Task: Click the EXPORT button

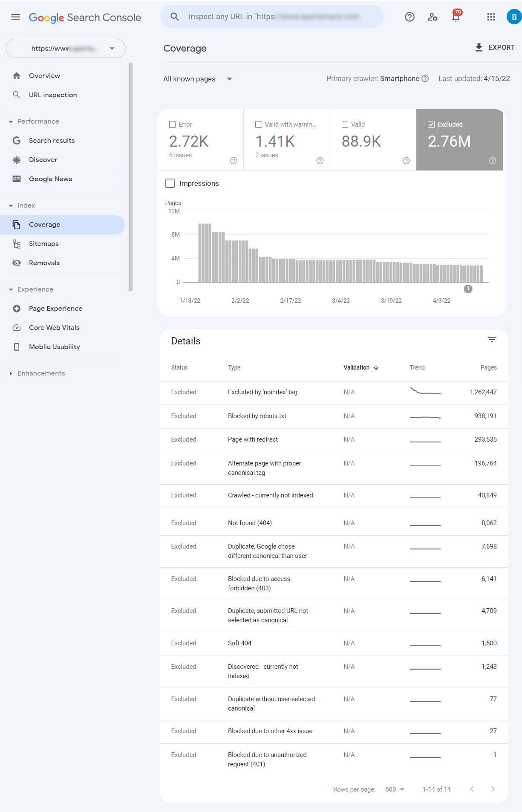Action: click(495, 47)
